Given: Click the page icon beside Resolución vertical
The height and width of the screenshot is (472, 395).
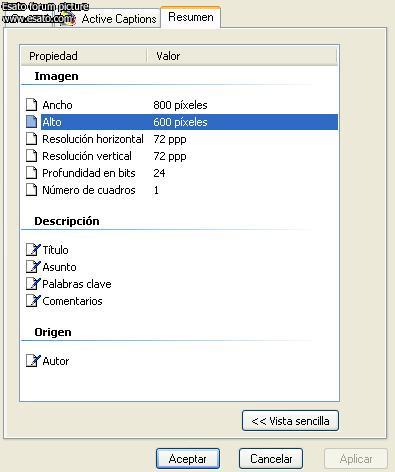Looking at the screenshot, I should click(x=32, y=156).
